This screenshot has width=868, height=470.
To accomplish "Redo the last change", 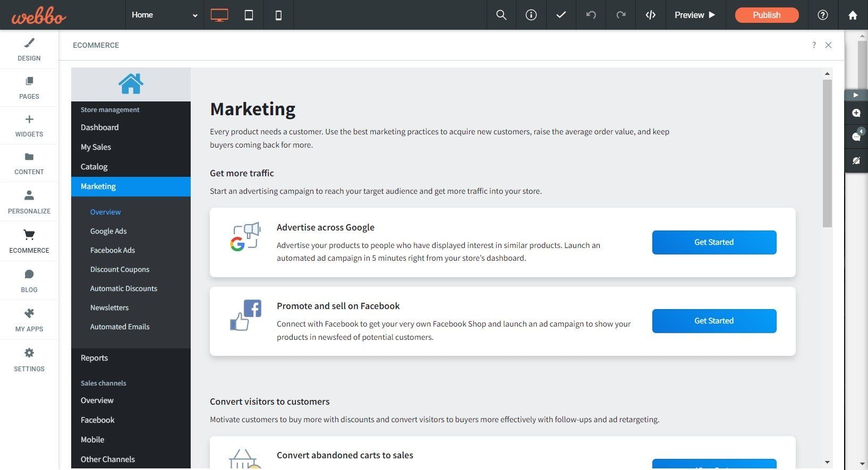I will click(620, 15).
